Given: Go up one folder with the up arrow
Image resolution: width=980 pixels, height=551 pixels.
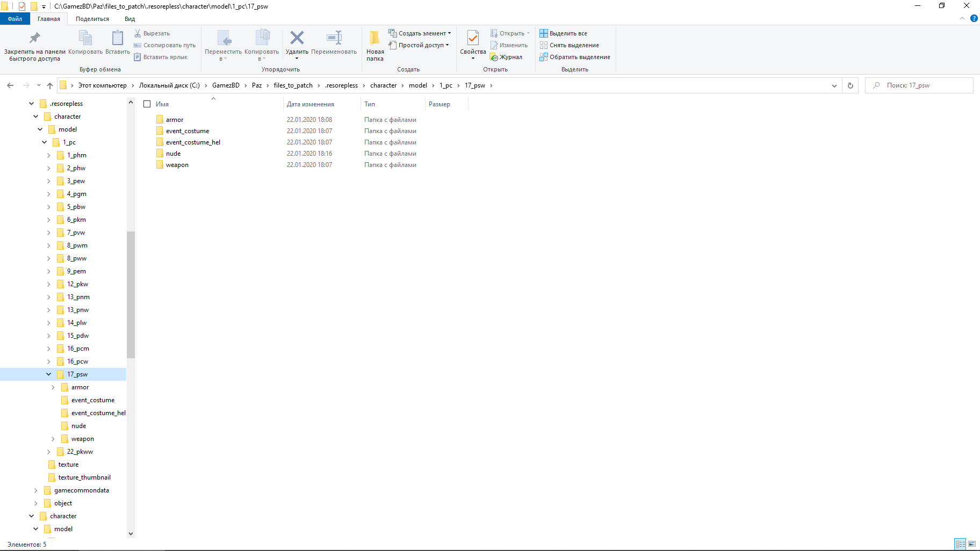Looking at the screenshot, I should pos(50,85).
